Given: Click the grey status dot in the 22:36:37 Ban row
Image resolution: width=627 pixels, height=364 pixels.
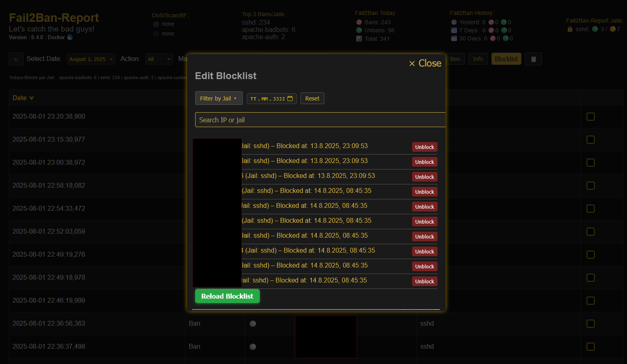Looking at the screenshot, I should 253,347.
